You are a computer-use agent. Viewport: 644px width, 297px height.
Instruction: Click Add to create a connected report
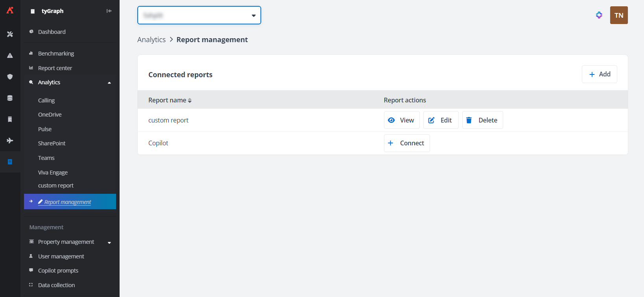click(x=599, y=74)
